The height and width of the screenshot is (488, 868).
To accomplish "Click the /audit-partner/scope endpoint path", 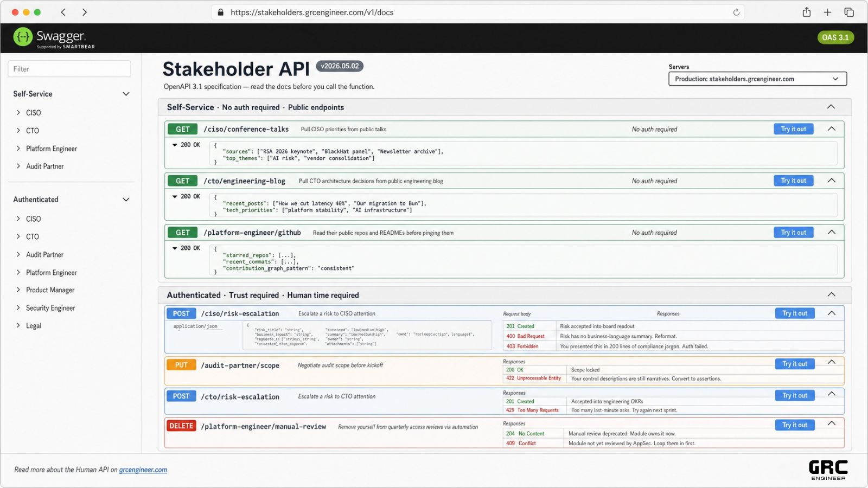I will (x=240, y=365).
